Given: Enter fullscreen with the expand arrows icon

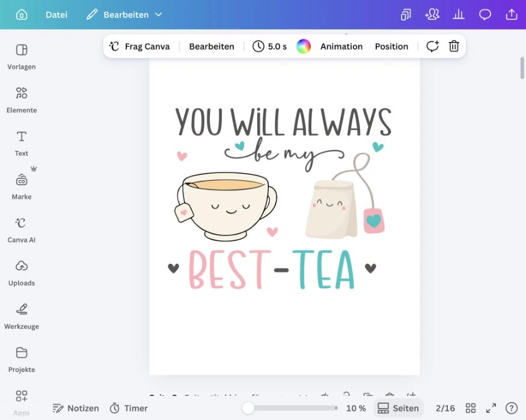Looking at the screenshot, I should pos(491,408).
